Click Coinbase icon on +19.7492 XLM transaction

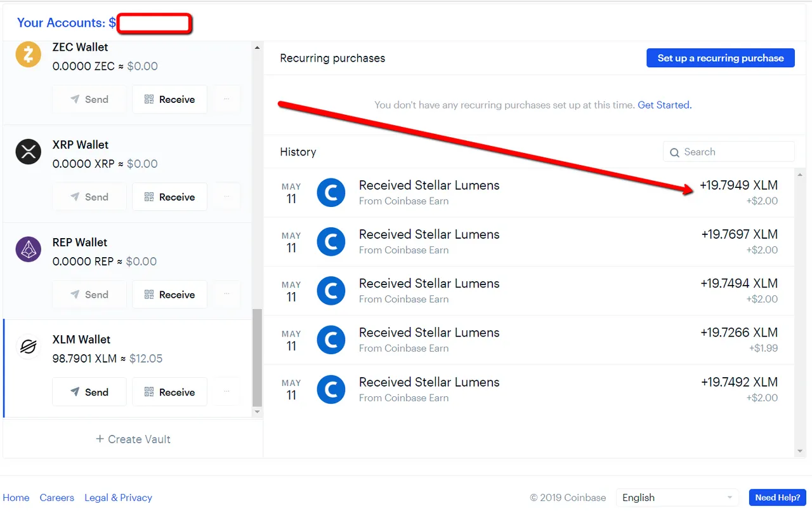[x=331, y=390]
